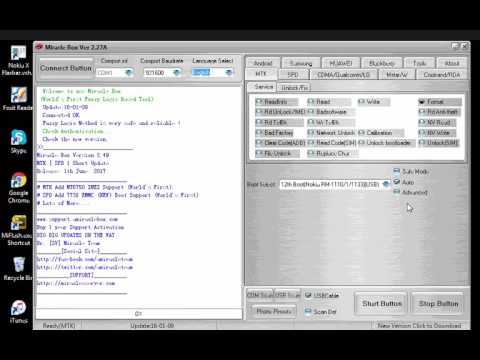Image resolution: width=480 pixels, height=360 pixels.
Task: Open the Skype desktop icon
Action: (18, 141)
